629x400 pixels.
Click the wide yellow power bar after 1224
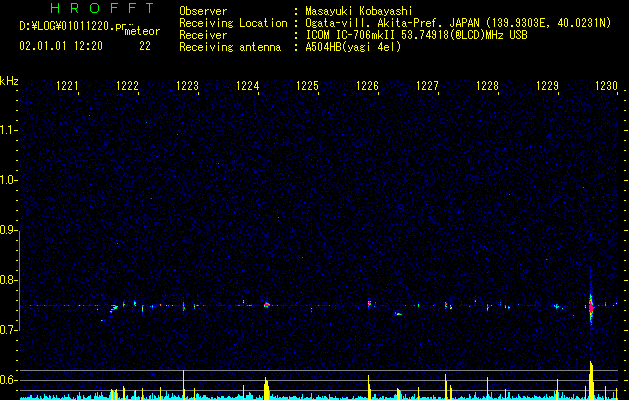tap(266, 388)
